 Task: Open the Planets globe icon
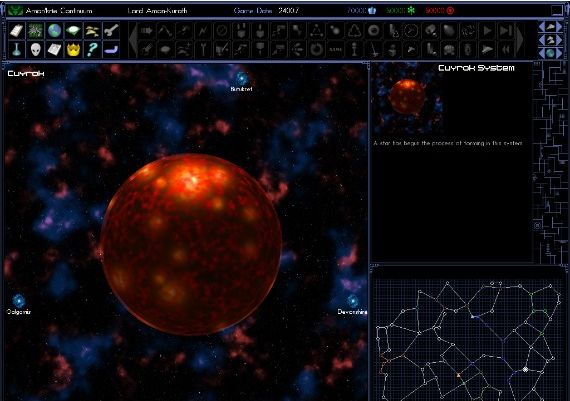tap(55, 31)
